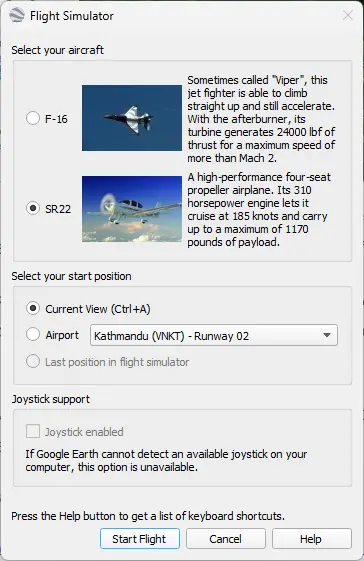This screenshot has width=364, height=561.
Task: Click the Cancel button
Action: [225, 538]
